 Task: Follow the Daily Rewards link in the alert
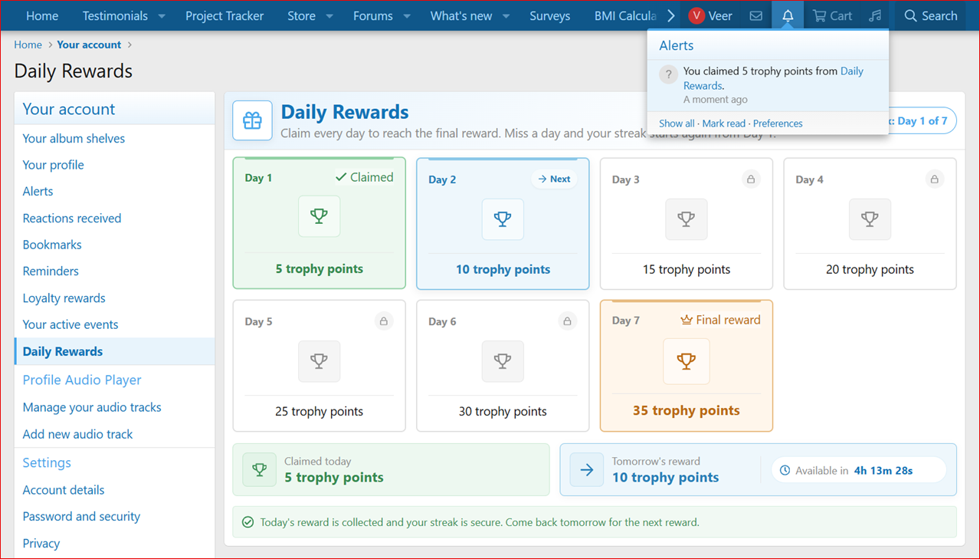tap(773, 78)
